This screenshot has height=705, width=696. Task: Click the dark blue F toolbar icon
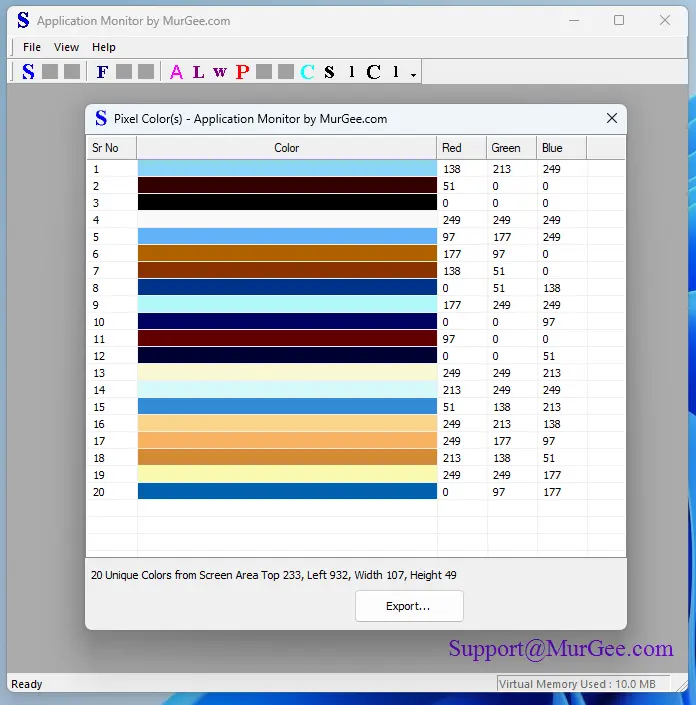click(103, 71)
